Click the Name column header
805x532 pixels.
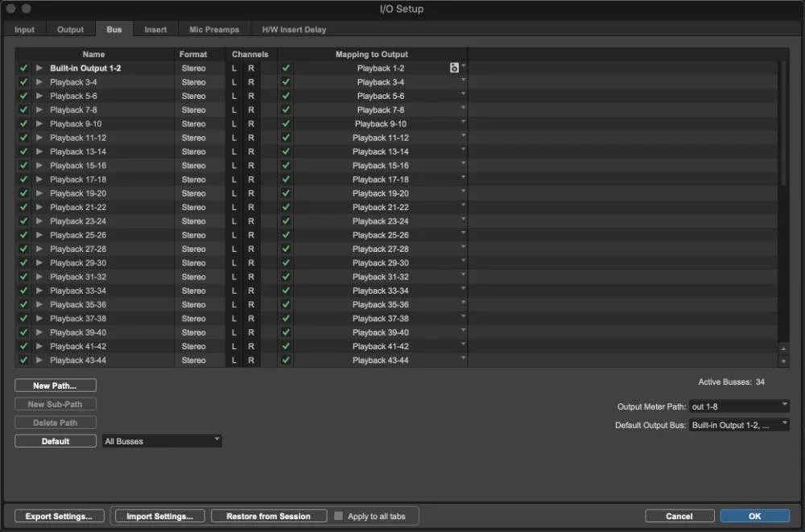point(93,54)
